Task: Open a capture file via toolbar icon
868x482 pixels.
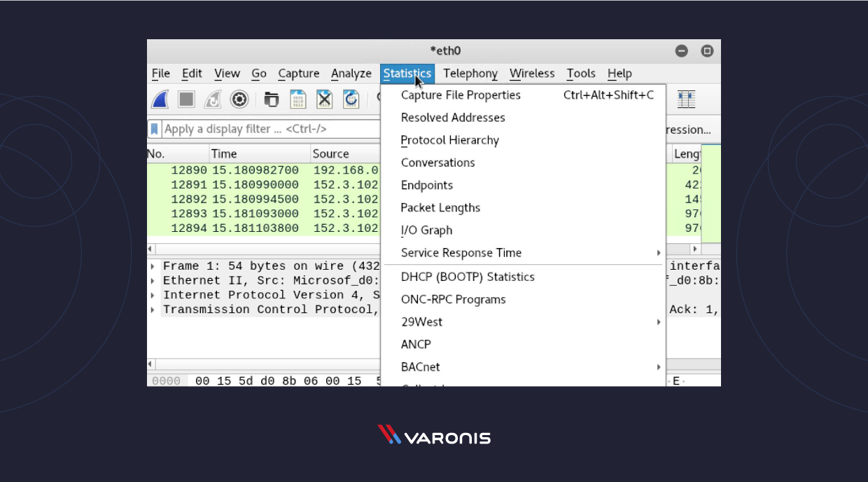Action: 271,99
